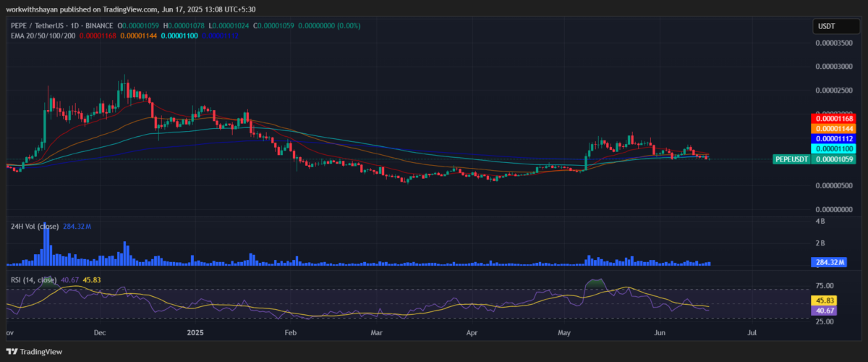
Task: Click the May time axis label
Action: 565,332
